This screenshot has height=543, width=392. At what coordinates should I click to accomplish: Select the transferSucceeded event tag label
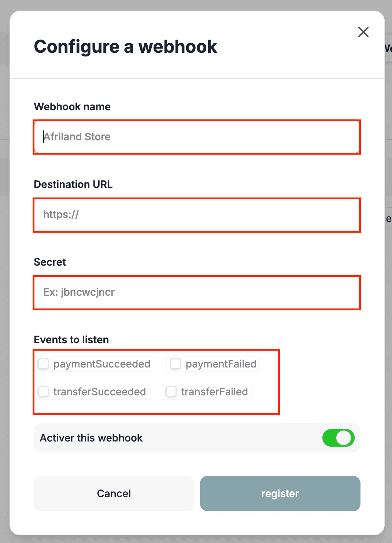coord(100,392)
